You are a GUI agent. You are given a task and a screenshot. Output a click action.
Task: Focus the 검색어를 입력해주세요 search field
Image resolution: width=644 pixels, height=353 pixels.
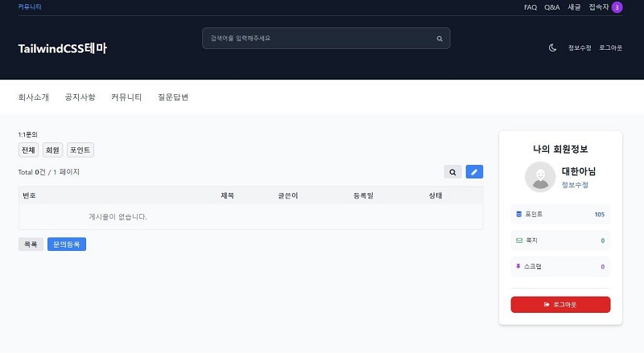[318, 39]
